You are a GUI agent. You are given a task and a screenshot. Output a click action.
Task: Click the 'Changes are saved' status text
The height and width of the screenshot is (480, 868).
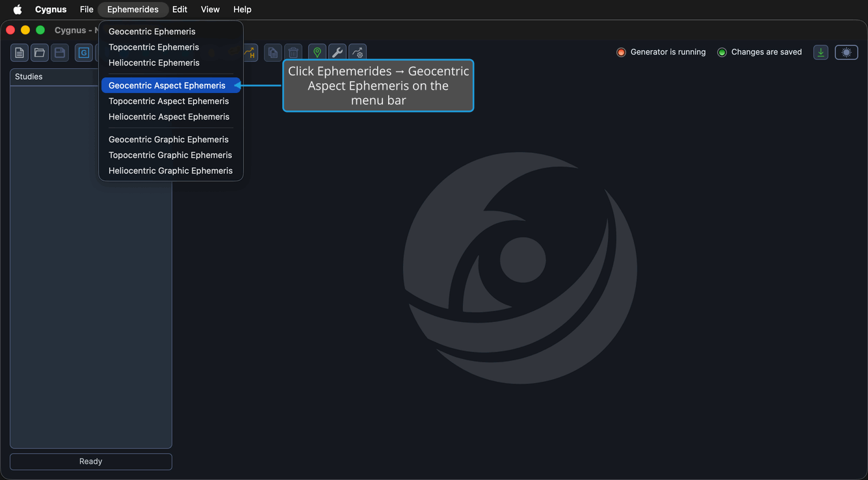pyautogui.click(x=767, y=52)
